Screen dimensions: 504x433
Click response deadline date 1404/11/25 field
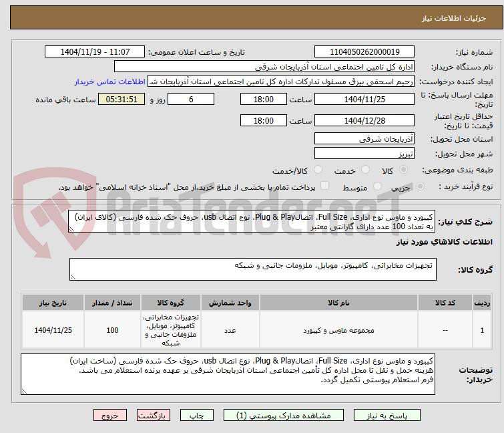point(364,99)
